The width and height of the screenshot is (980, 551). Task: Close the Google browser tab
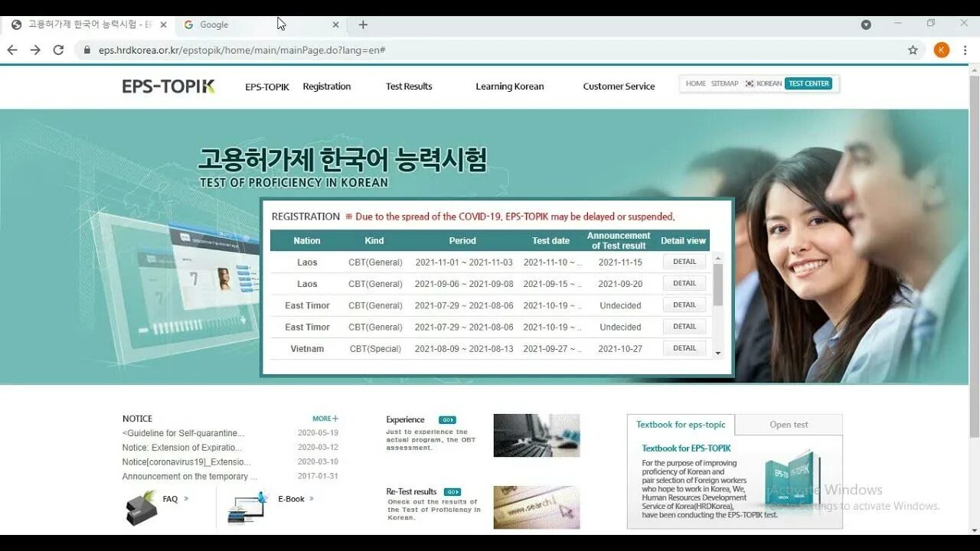pyautogui.click(x=335, y=24)
